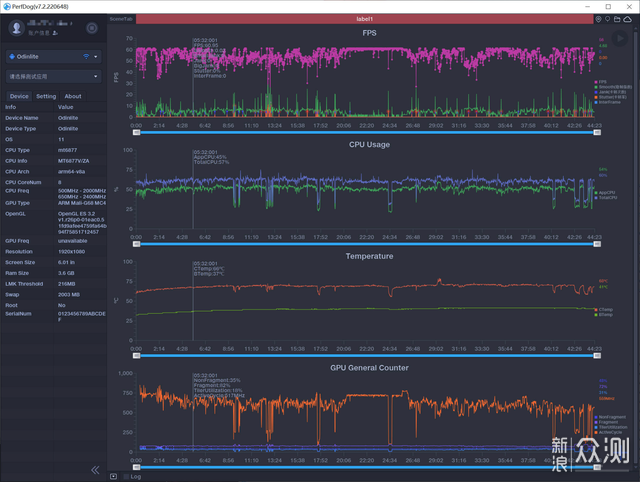
Task: Toggle the FPS series in legend
Action: pyautogui.click(x=600, y=82)
